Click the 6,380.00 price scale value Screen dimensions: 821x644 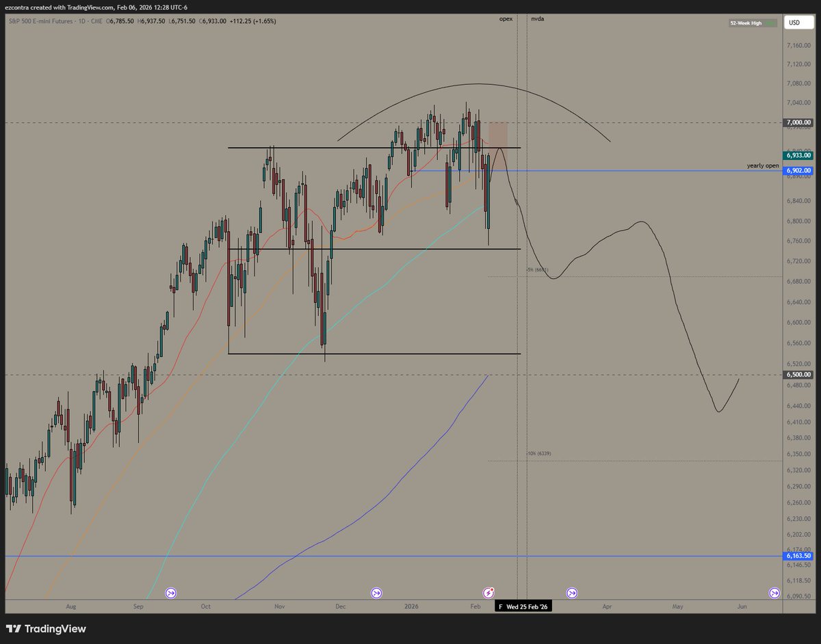point(798,438)
